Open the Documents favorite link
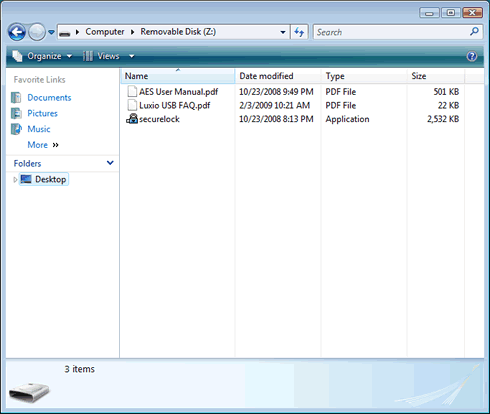 tap(49, 98)
